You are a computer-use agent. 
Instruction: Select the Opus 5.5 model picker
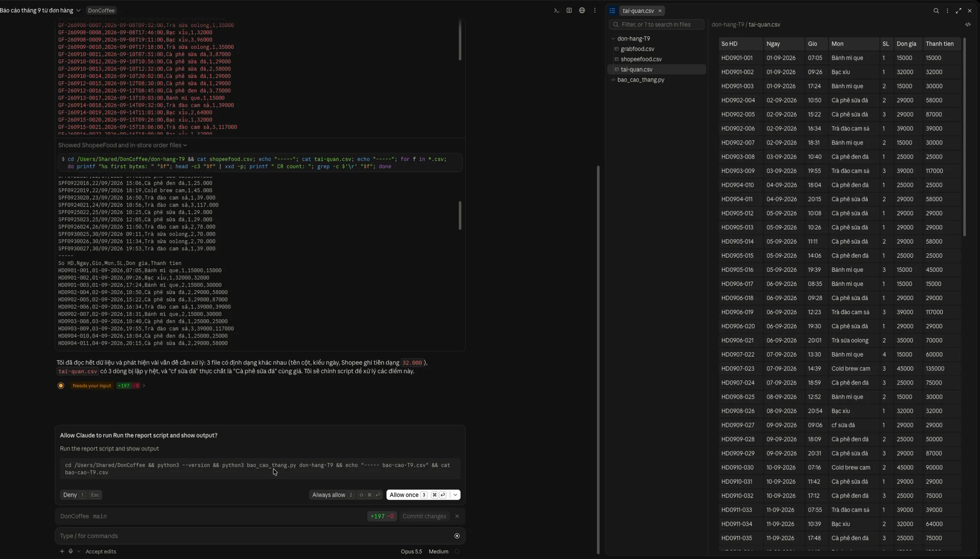(x=411, y=551)
